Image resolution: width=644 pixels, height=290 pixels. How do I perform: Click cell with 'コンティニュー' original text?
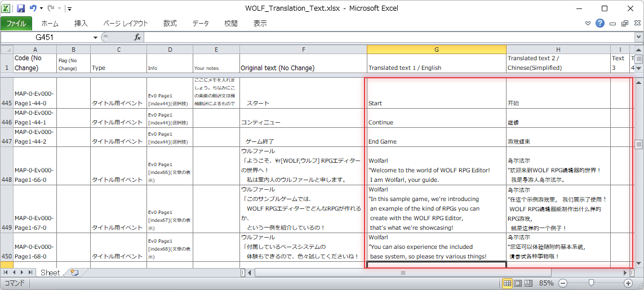pyautogui.click(x=303, y=118)
